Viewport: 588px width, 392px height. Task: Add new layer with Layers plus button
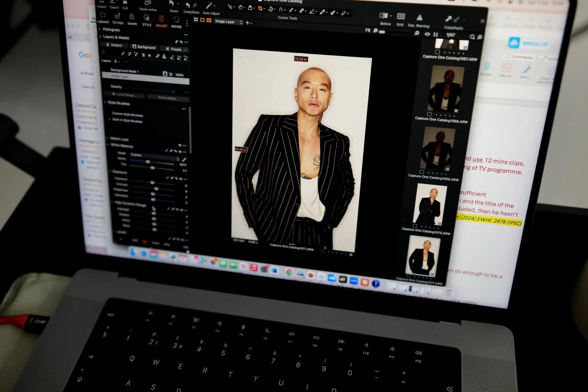115,61
